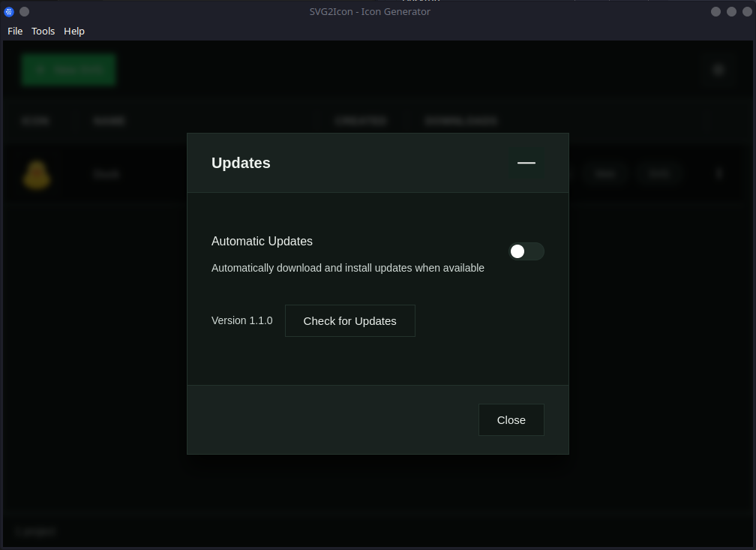
Task: Click the first action button in the Duck row
Action: click(604, 173)
